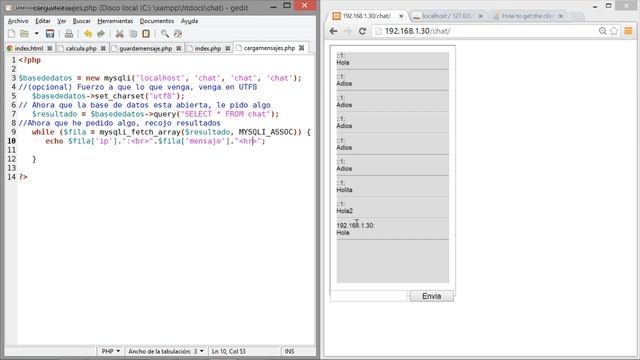640x360 pixels.
Task: Select the 192.168.1.30/chat/ browser tab
Action: point(367,16)
